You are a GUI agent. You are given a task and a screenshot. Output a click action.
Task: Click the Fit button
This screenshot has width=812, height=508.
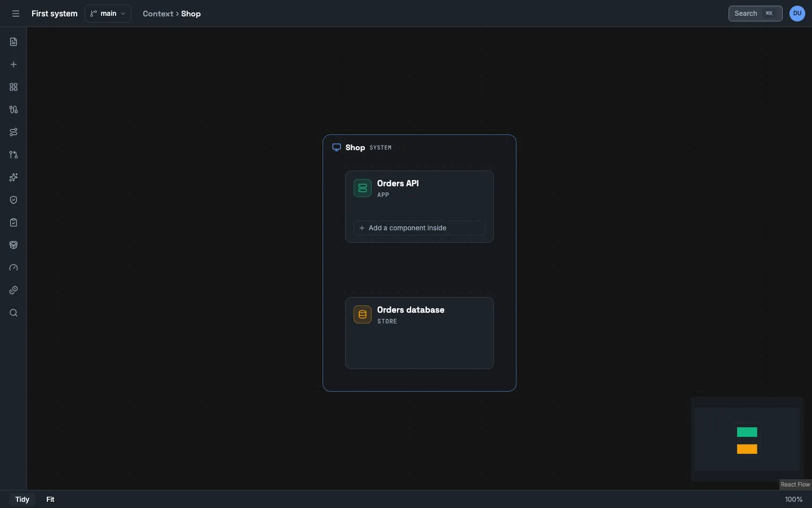coord(50,500)
